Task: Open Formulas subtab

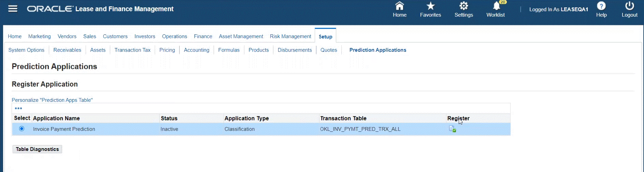Action: point(229,50)
